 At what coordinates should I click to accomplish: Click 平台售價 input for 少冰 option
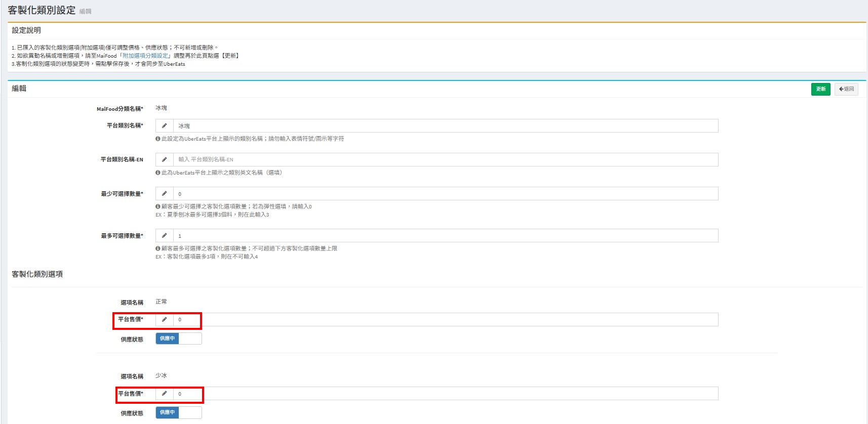[x=445, y=394]
